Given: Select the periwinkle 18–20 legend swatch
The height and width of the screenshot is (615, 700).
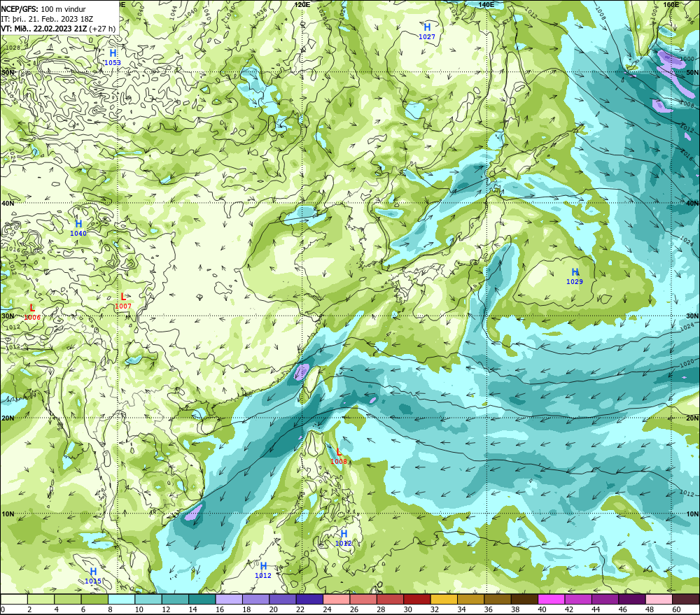Looking at the screenshot, I should pos(255,600).
